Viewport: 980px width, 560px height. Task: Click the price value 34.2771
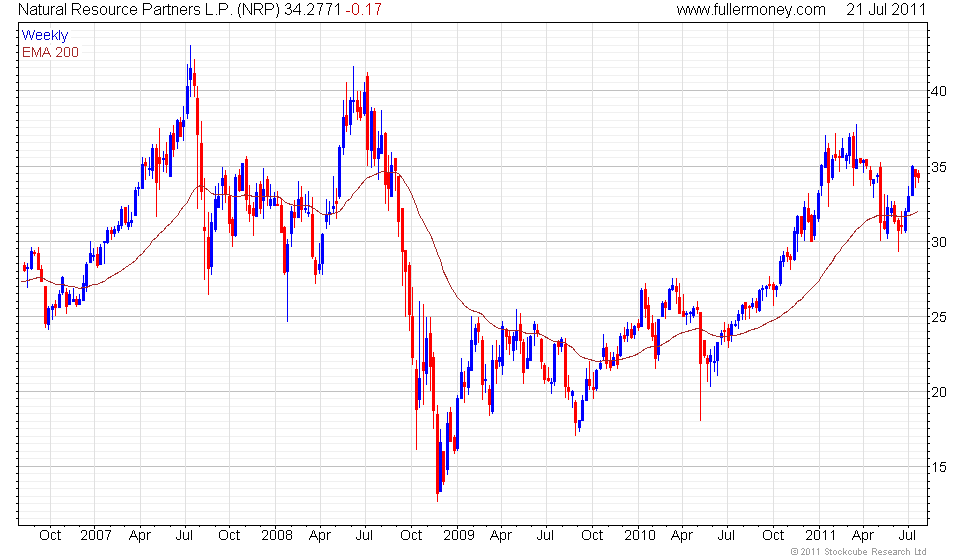[x=312, y=9]
